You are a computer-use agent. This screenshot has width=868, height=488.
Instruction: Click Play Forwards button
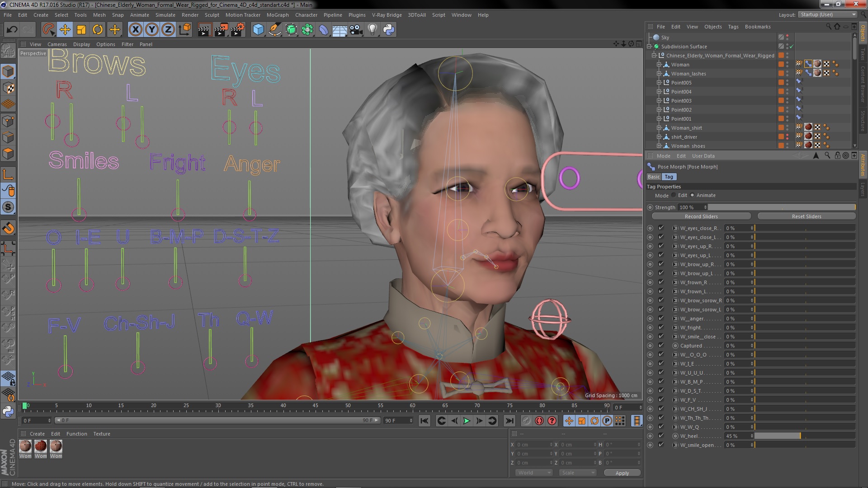(x=467, y=421)
